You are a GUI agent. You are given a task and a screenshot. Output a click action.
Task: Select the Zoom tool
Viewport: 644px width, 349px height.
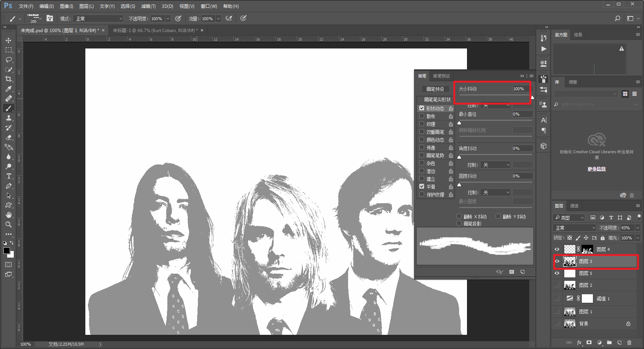point(9,224)
